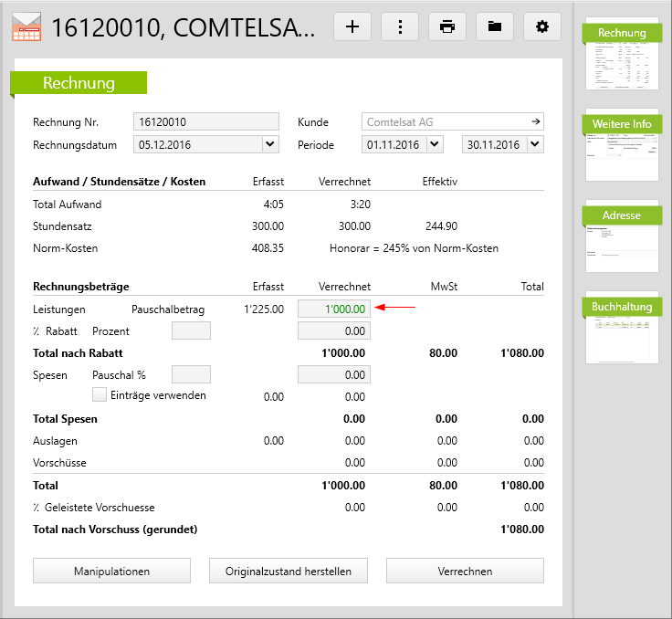This screenshot has width=672, height=619.
Task: Open the Buchhaltung page thumbnail
Action: coord(622,326)
